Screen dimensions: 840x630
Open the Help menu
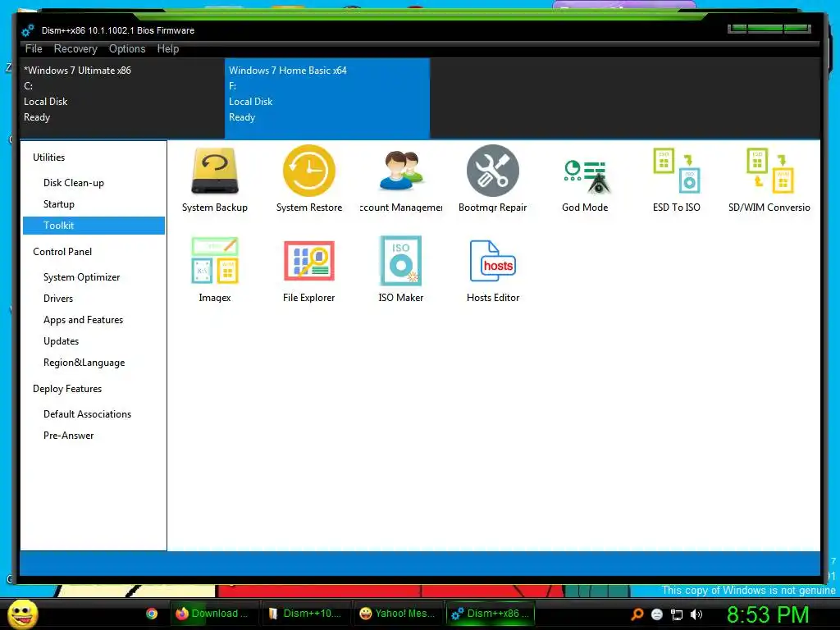pyautogui.click(x=167, y=48)
